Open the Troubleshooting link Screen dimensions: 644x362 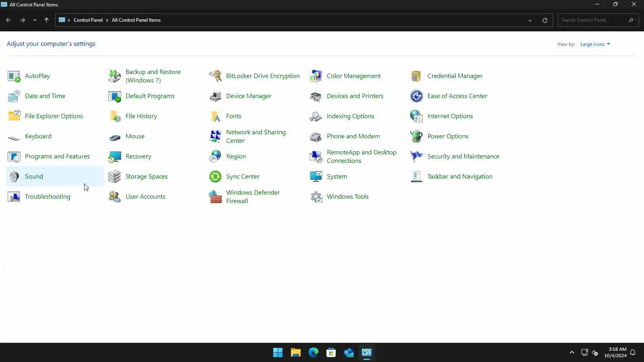(x=47, y=197)
